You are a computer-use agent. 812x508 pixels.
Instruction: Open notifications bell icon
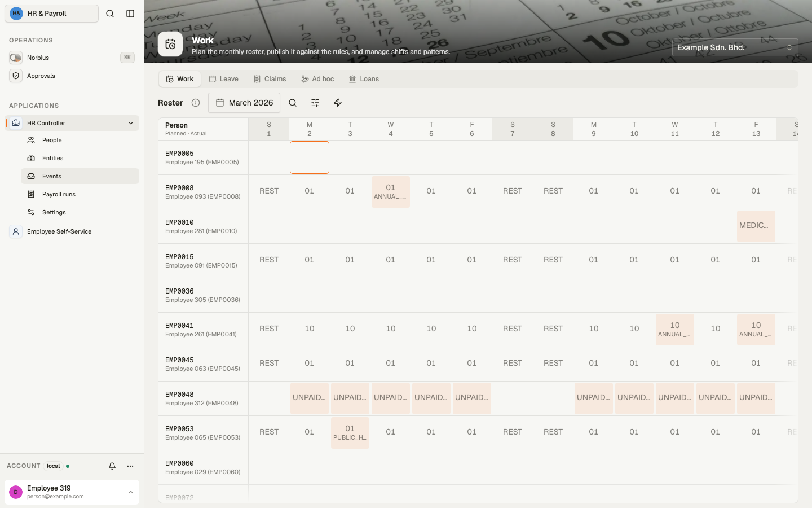(112, 466)
